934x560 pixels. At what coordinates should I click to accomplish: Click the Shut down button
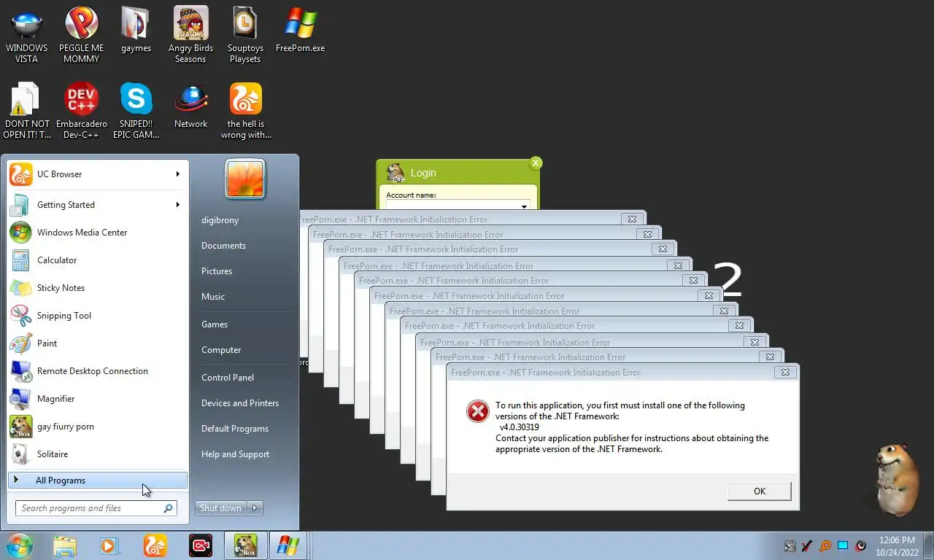[221, 508]
